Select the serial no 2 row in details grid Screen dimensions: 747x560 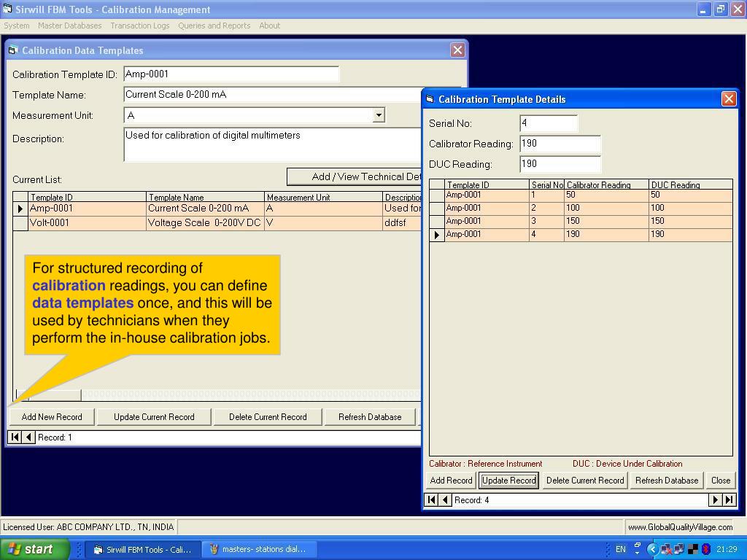click(581, 208)
